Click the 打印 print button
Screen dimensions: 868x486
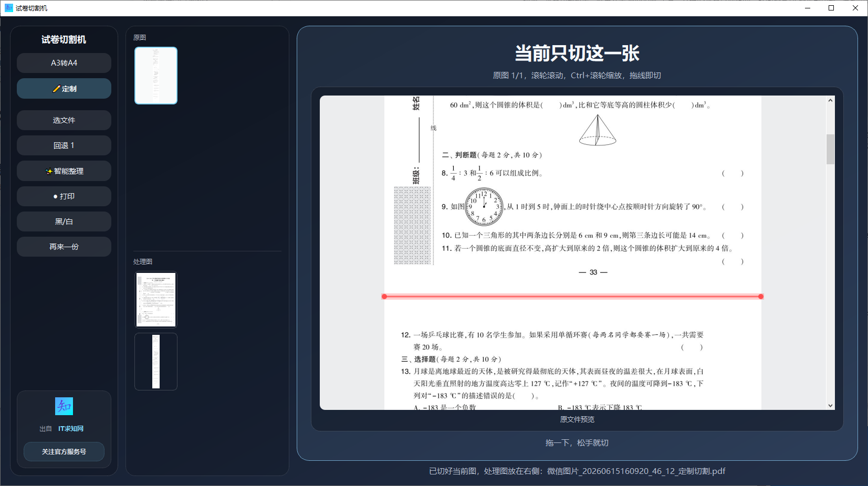click(64, 196)
